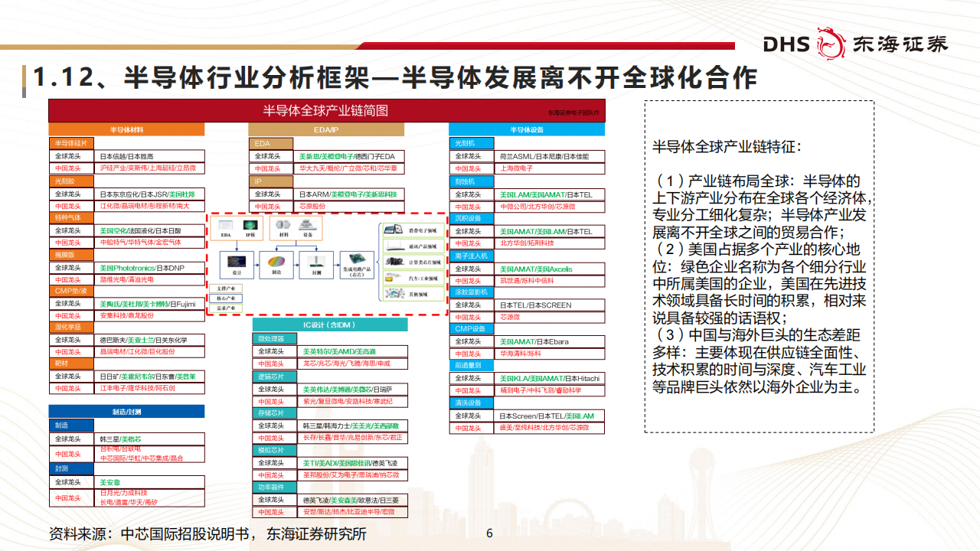The height and width of the screenshot is (551, 980).
Task: Click the 制造/封测 blue header
Action: click(126, 411)
